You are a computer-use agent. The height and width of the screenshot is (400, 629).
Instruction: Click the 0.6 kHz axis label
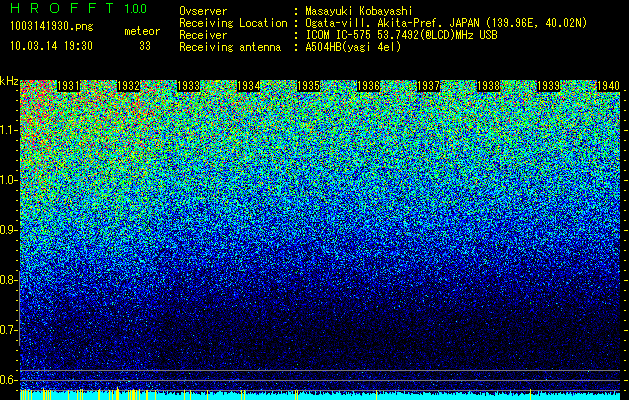pos(8,380)
